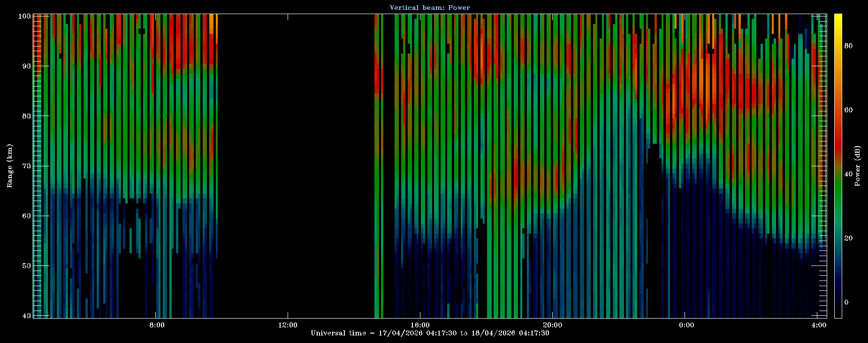Select the 20:00 time axis tick label
Screen dimensions: 868x343
coord(552,325)
